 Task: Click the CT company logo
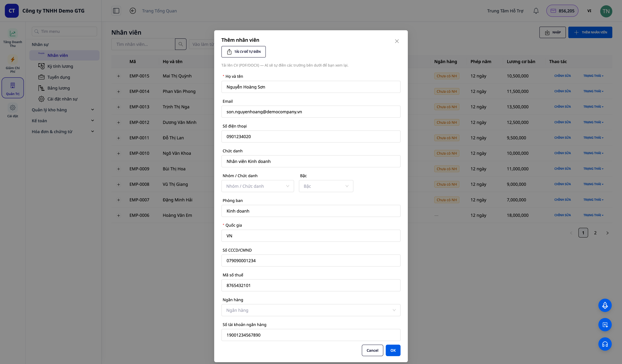[12, 11]
